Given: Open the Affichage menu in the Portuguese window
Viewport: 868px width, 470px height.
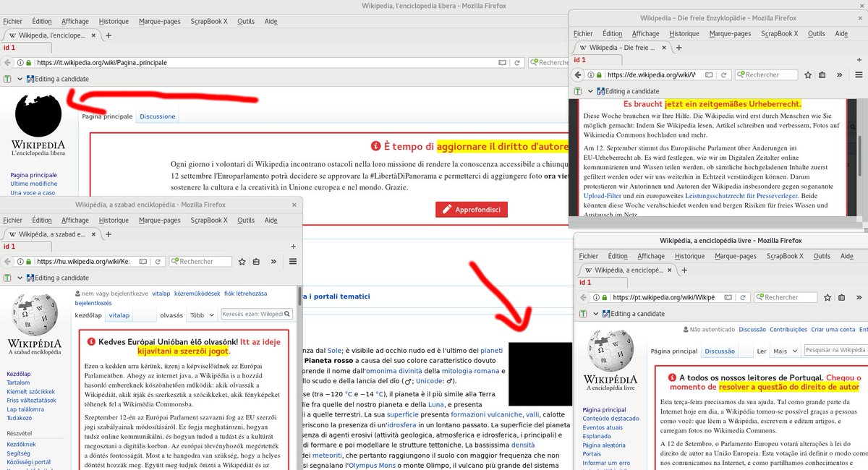Looking at the screenshot, I should 651,256.
